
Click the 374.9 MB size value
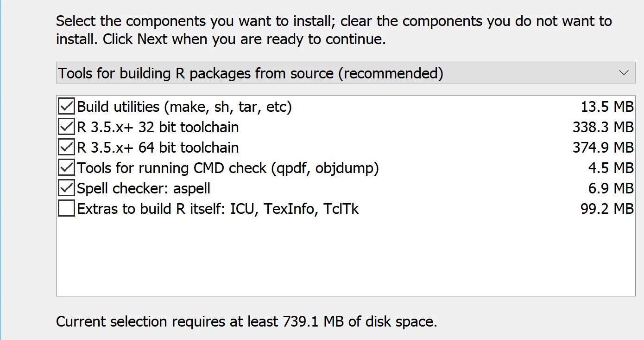coord(603,148)
